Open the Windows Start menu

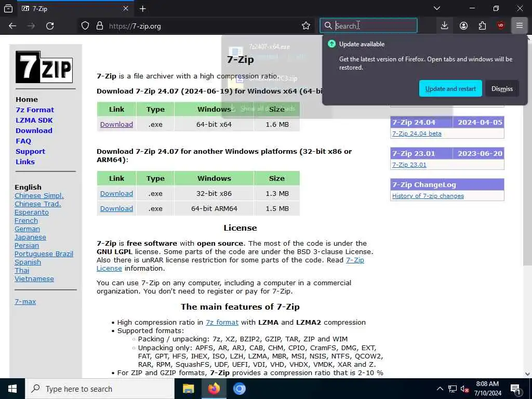12,389
